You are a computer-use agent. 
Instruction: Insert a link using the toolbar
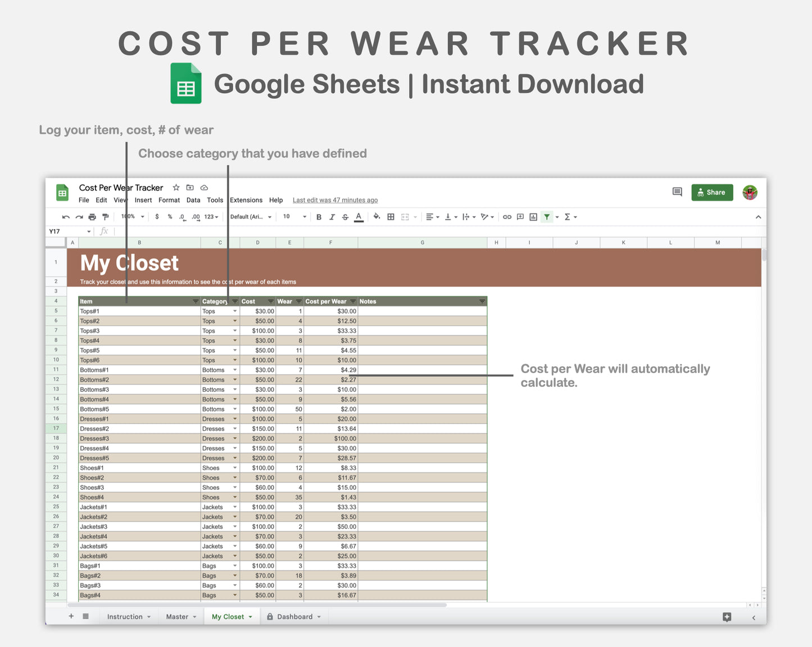pos(507,217)
